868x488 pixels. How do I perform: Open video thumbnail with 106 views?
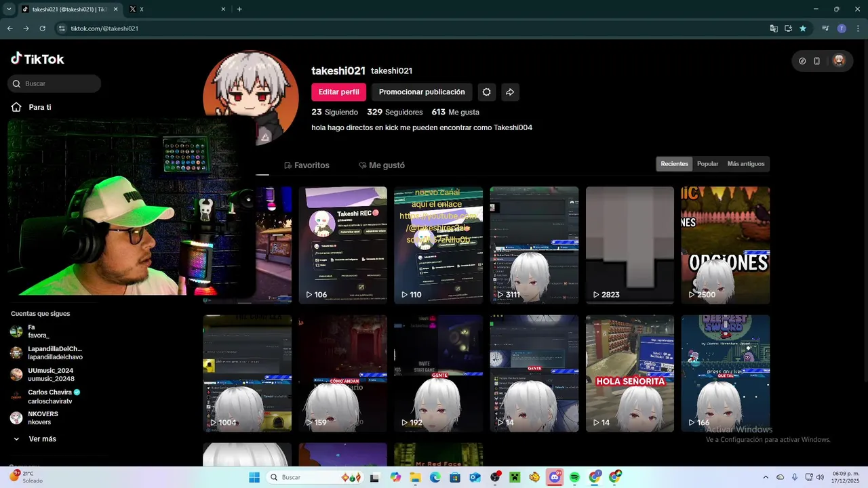(x=343, y=245)
